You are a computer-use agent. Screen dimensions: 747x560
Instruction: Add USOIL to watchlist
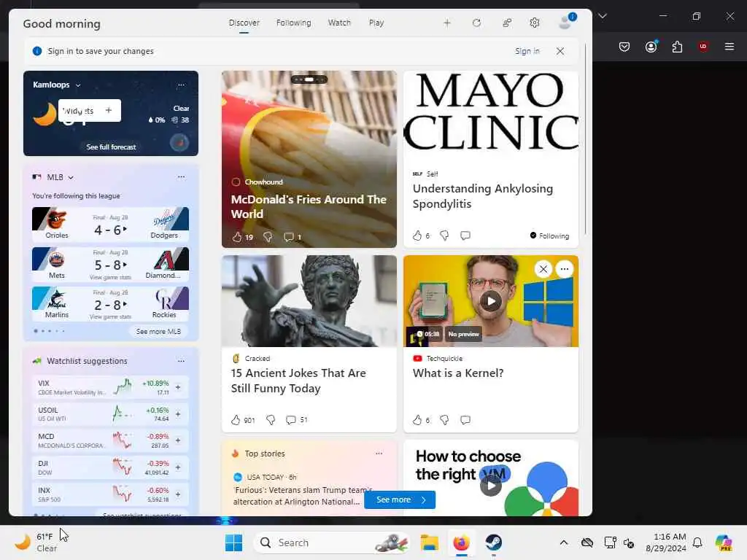coord(178,414)
